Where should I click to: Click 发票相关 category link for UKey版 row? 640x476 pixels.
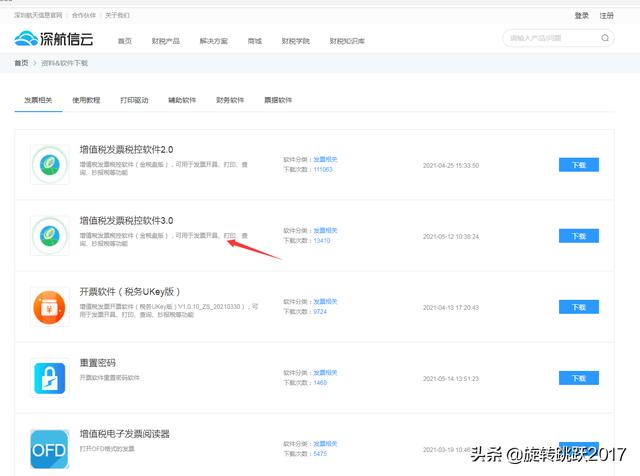(x=325, y=301)
